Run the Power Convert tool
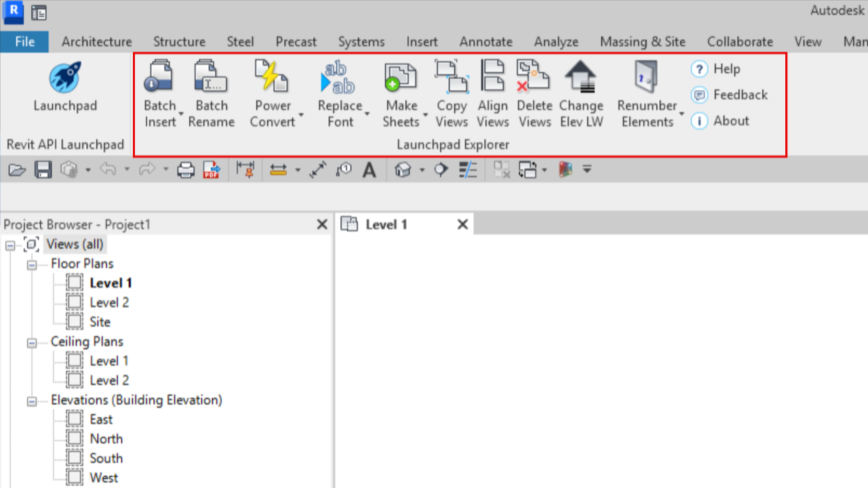Screen dimensions: 868x488 coord(273,93)
